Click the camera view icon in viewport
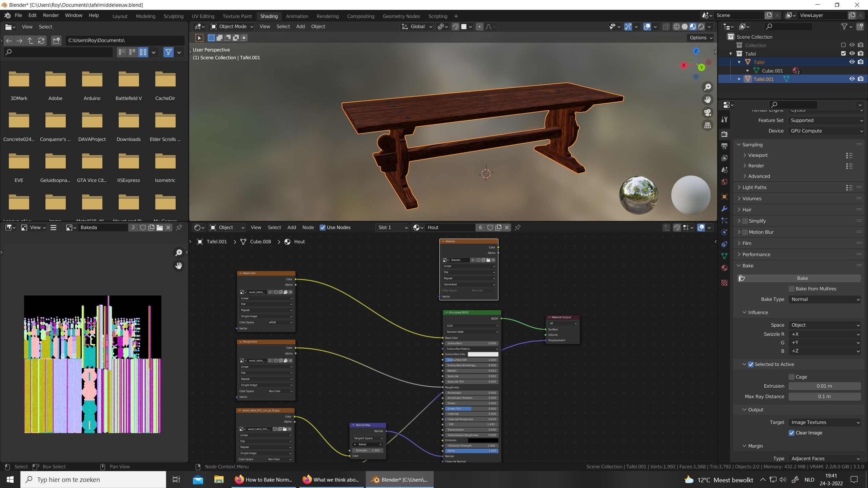 [x=708, y=113]
